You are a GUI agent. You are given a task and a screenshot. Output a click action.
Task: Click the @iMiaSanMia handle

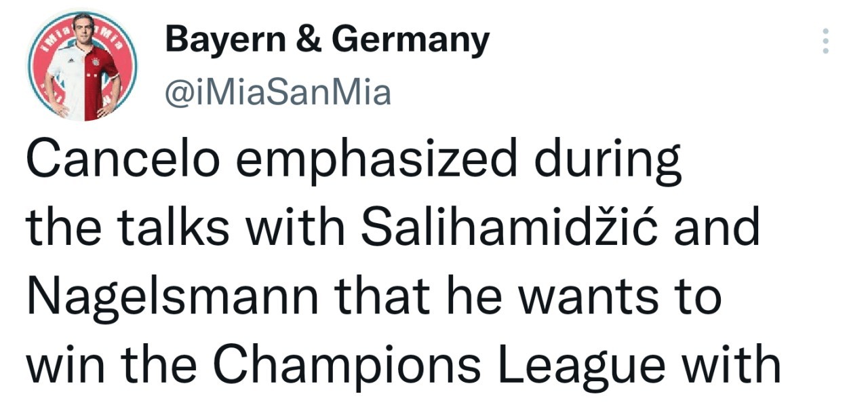[x=278, y=92]
